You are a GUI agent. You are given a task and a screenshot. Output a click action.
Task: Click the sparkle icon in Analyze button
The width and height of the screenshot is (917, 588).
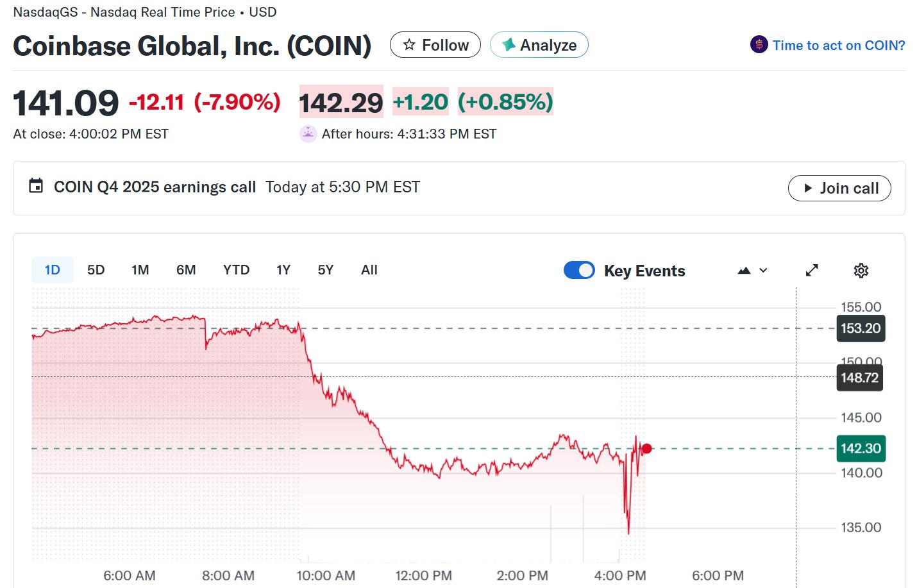pos(509,45)
